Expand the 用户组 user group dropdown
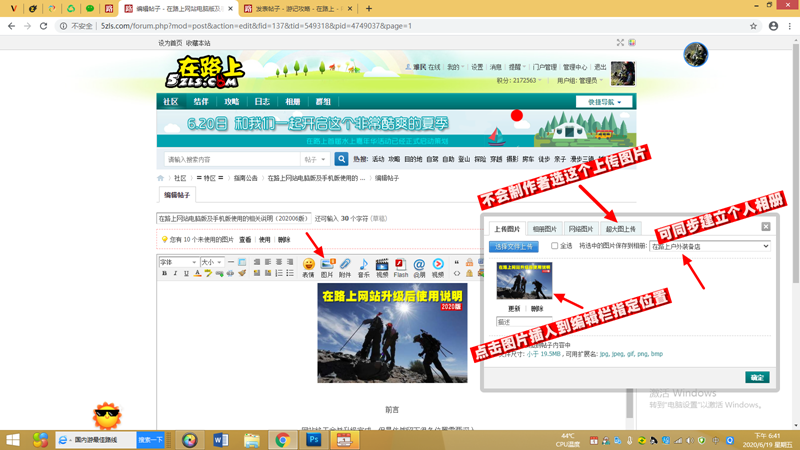 [580, 81]
